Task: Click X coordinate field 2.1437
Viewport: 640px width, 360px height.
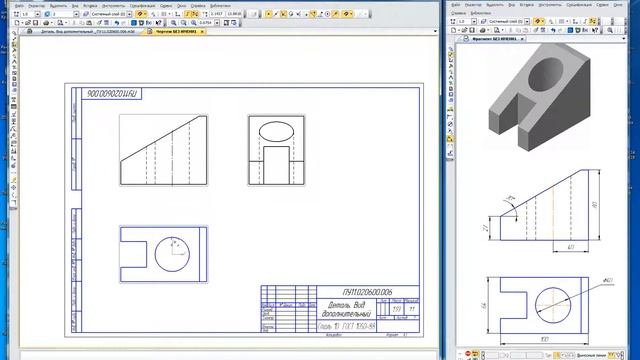Action: pyautogui.click(x=216, y=14)
